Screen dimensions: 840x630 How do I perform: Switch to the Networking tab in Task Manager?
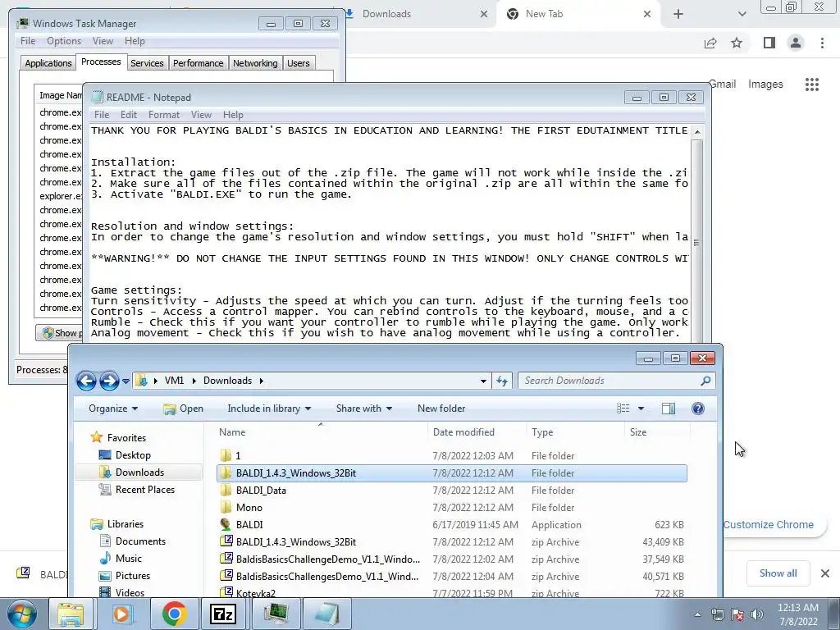pos(256,63)
